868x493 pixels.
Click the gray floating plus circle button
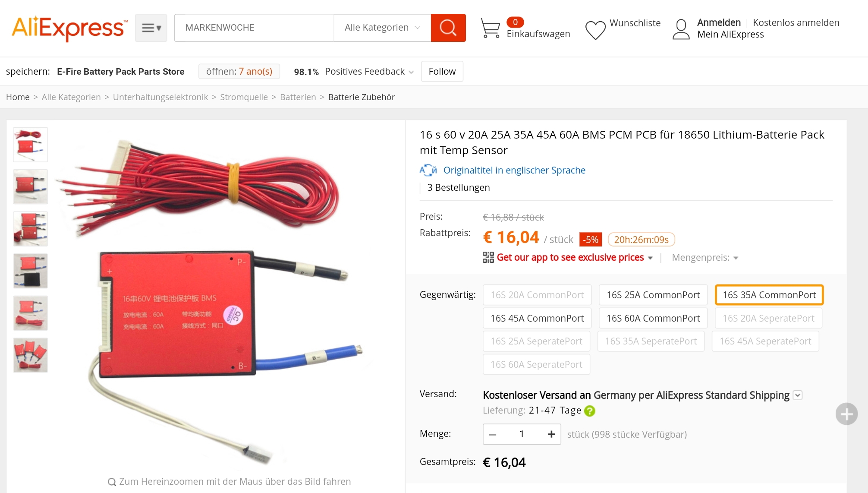point(846,414)
